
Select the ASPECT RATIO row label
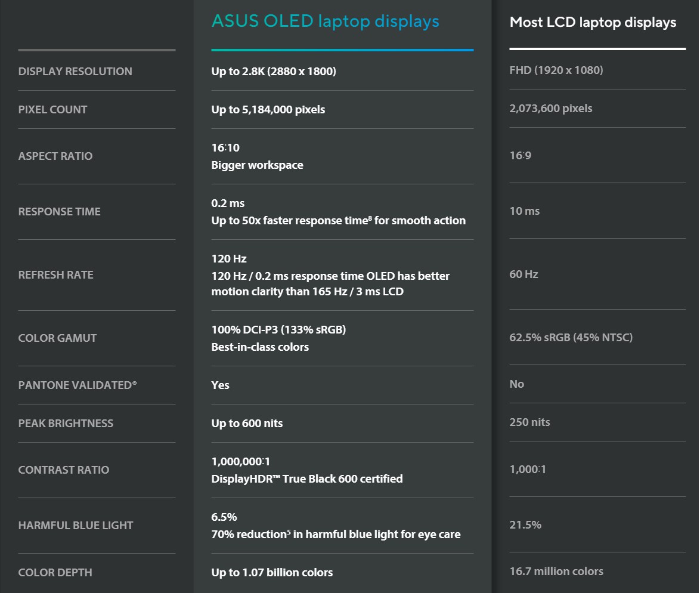pyautogui.click(x=55, y=156)
